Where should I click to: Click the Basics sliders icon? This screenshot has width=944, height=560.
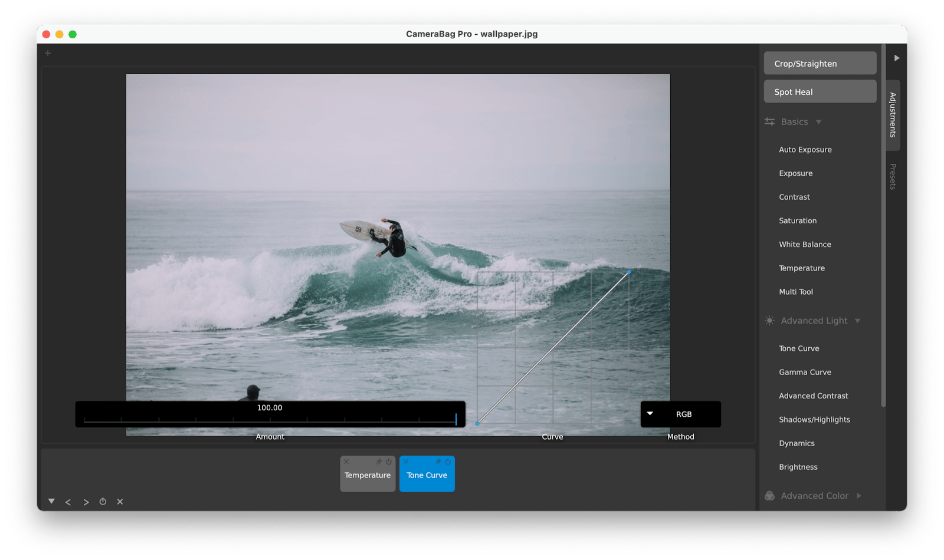pyautogui.click(x=769, y=121)
